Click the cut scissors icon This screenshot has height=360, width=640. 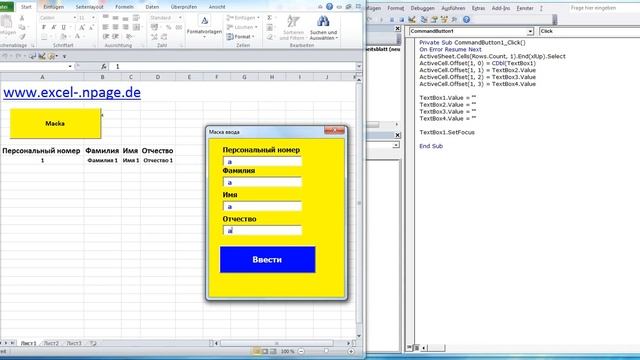point(22,18)
